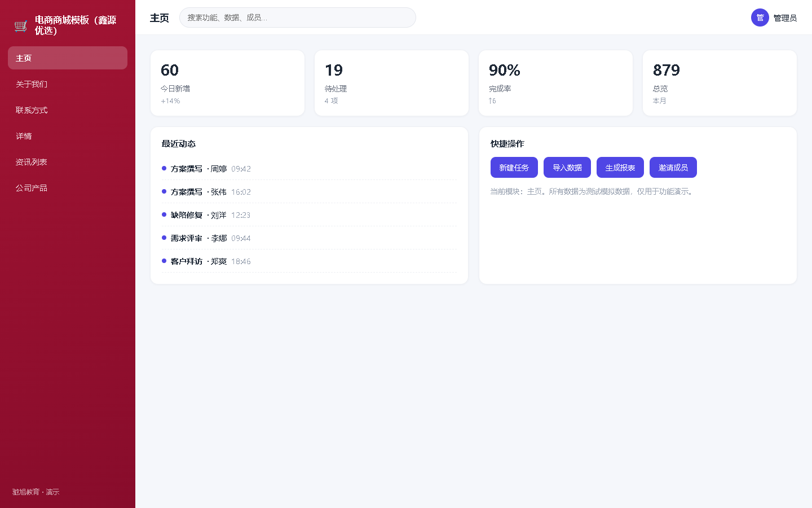Select the 方案撰写 · 周婷 activity row

pos(309,169)
